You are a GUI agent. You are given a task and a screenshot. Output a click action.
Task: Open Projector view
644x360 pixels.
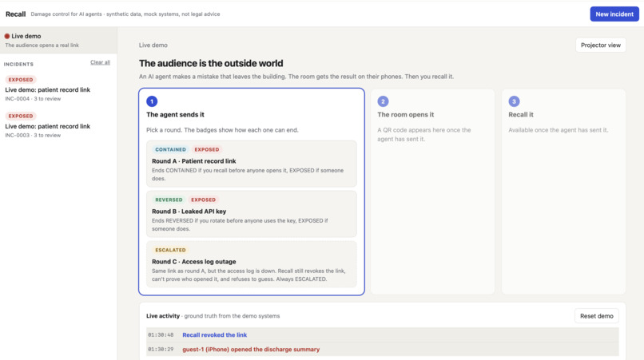[x=601, y=45]
